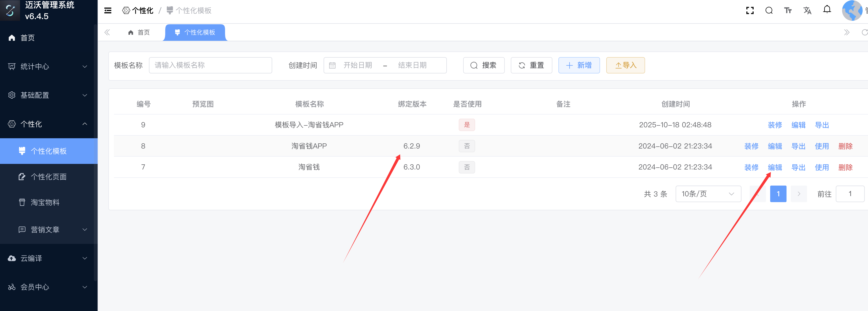Toggle fullscreen mode icon
Viewport: 868px width, 311px height.
(750, 11)
